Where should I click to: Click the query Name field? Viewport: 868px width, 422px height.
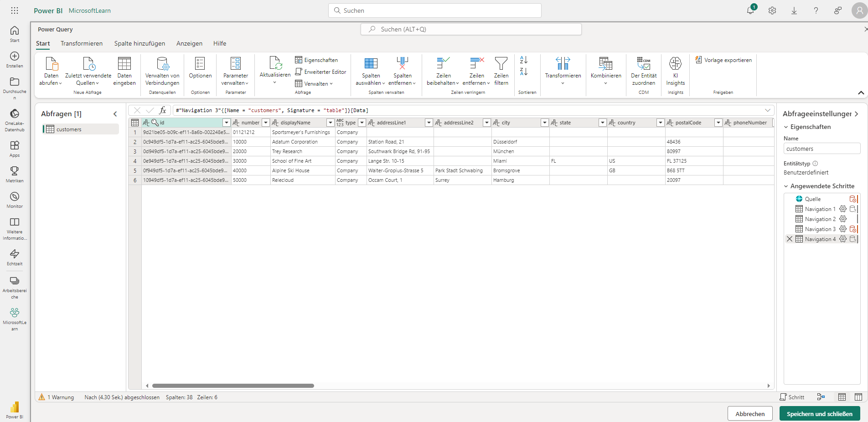tap(821, 149)
